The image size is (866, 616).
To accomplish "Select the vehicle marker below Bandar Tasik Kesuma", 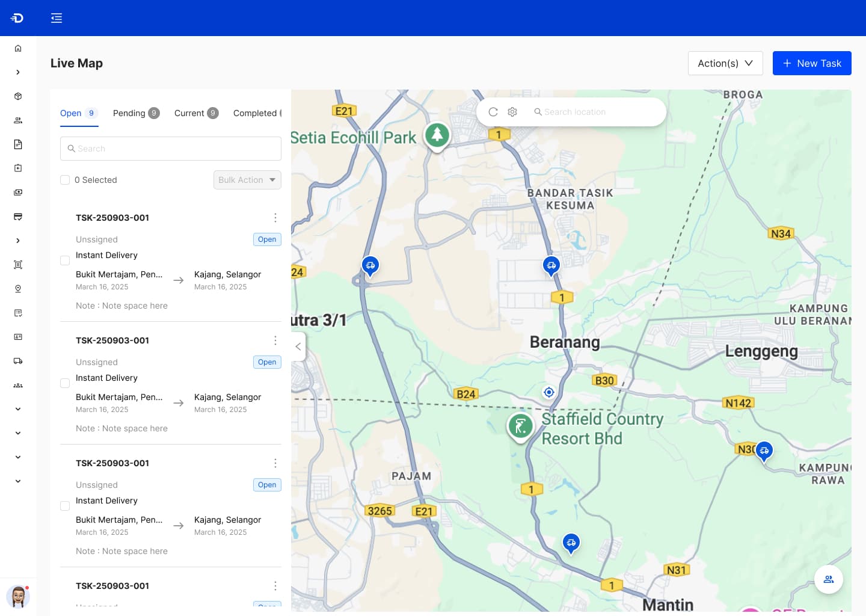I will click(x=551, y=266).
